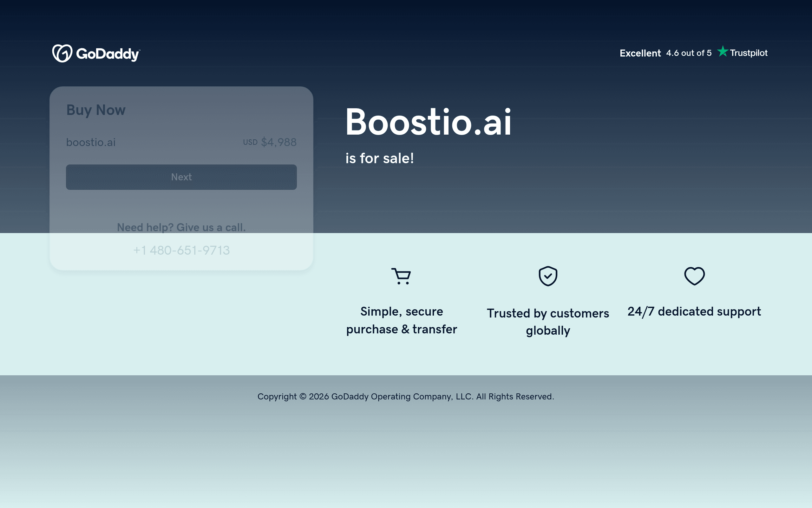Screen dimensions: 812x508
Task: Click the 'is for sale!' text
Action: tap(379, 158)
